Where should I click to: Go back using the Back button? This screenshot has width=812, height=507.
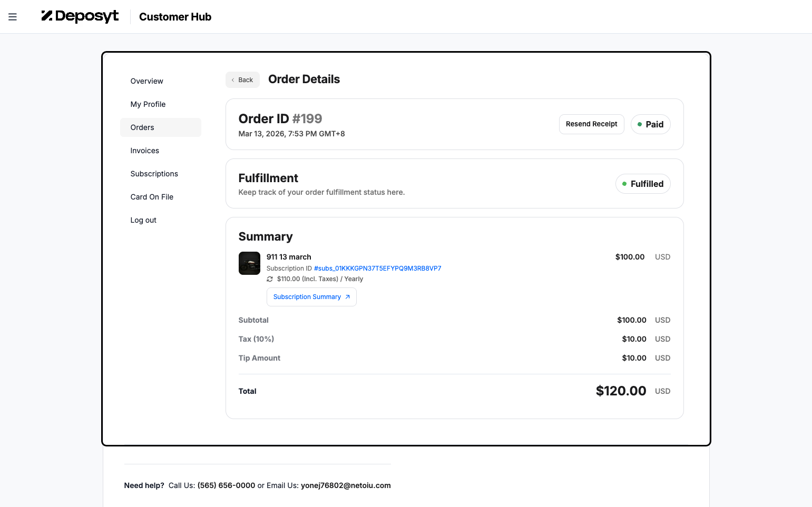(x=242, y=80)
